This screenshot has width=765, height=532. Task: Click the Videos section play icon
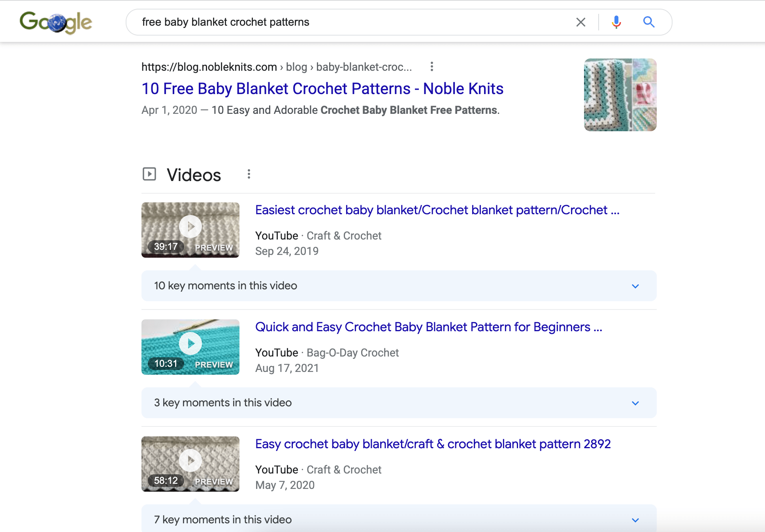click(149, 174)
